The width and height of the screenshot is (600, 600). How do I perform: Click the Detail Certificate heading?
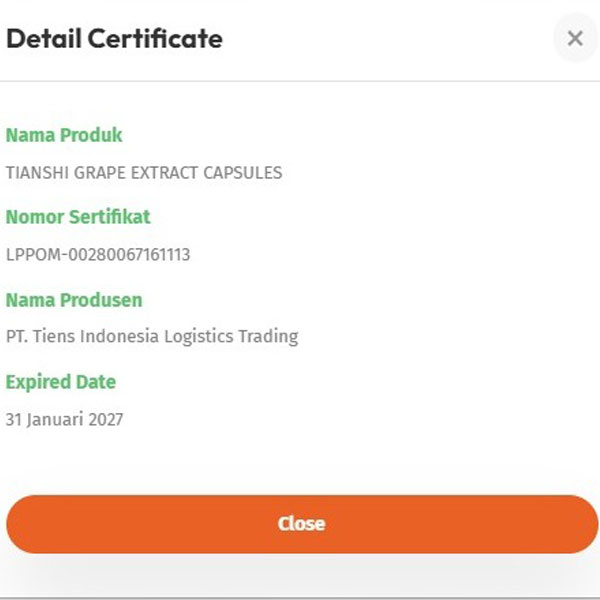114,39
